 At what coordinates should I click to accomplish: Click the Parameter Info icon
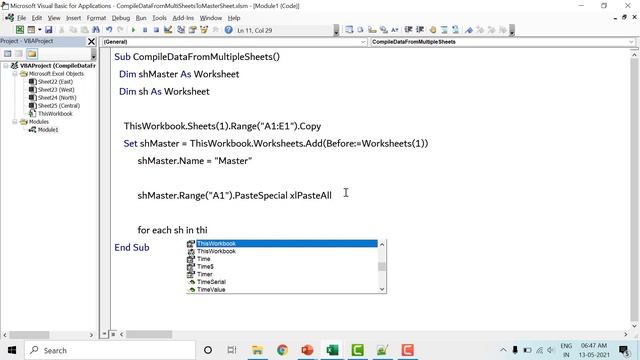(383, 30)
